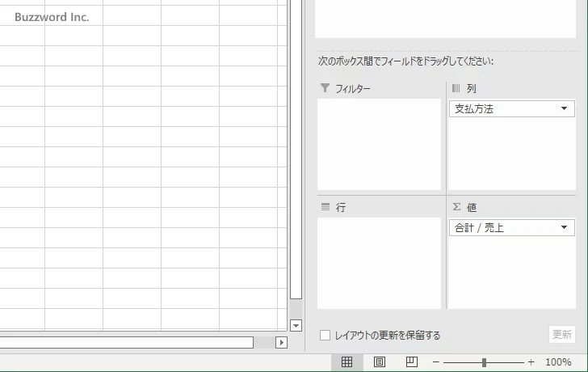Click the 更新 button
This screenshot has height=372, width=588.
562,334
